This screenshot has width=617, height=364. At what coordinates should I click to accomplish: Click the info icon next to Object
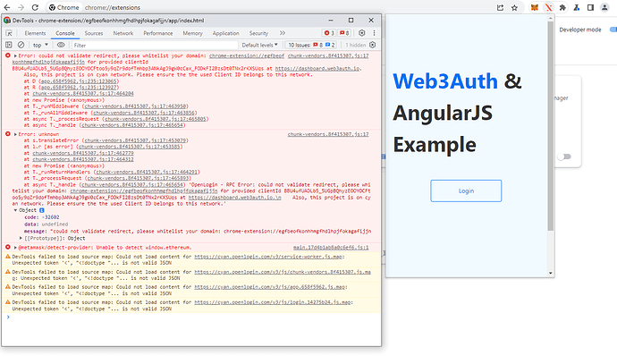(42, 210)
